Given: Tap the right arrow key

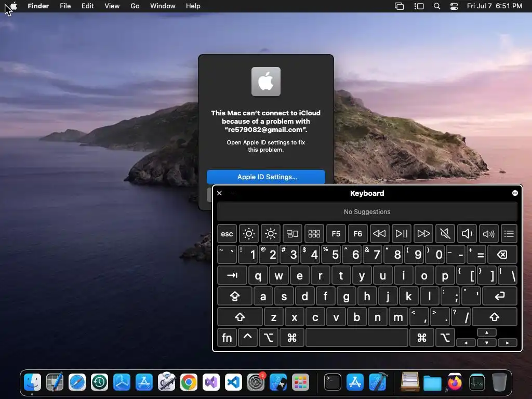Looking at the screenshot, I should pos(507,343).
